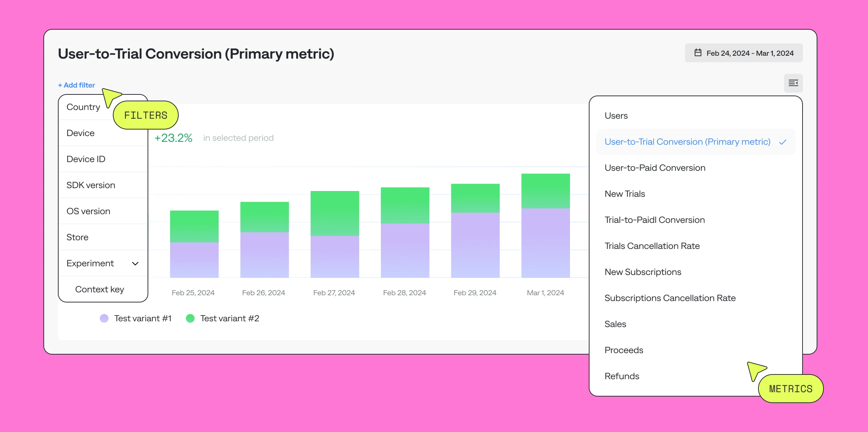Click the yellow METRICS badge
Viewport: 868px width, 432px height.
coord(791,388)
